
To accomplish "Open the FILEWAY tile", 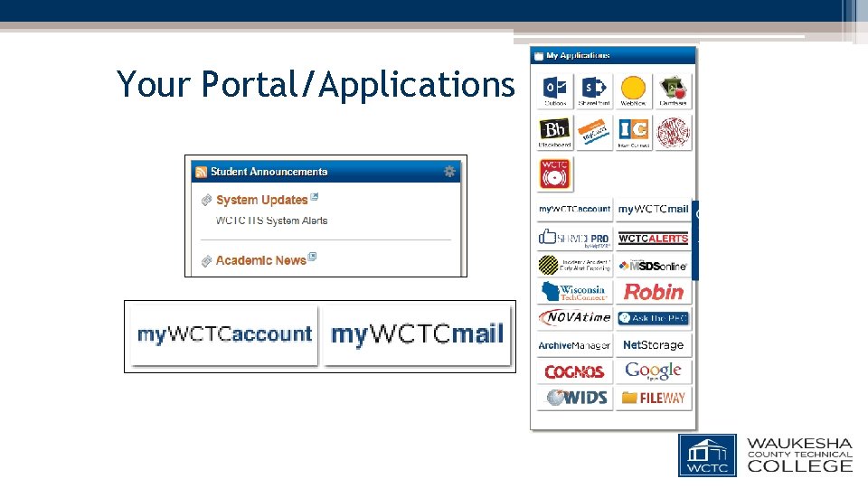I will point(653,398).
